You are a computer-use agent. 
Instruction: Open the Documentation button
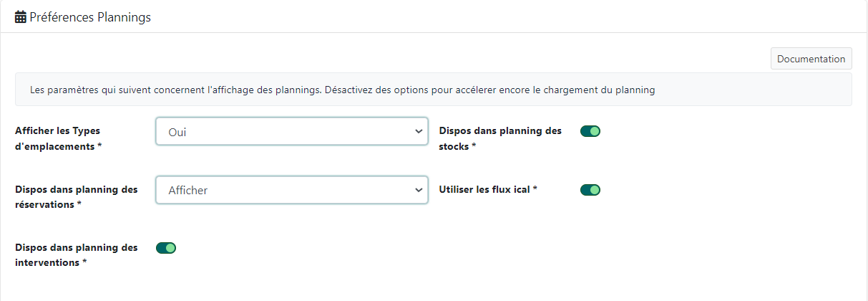(811, 59)
